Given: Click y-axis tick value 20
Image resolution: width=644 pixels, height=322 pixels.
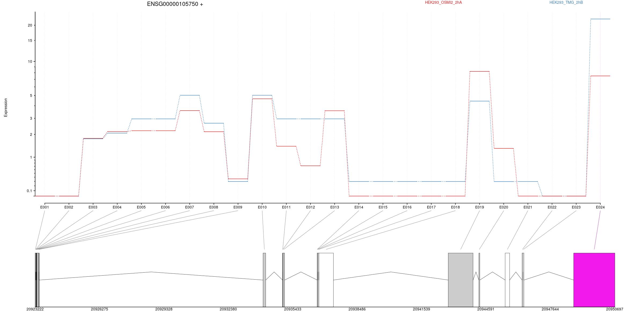Looking at the screenshot, I should [30, 25].
